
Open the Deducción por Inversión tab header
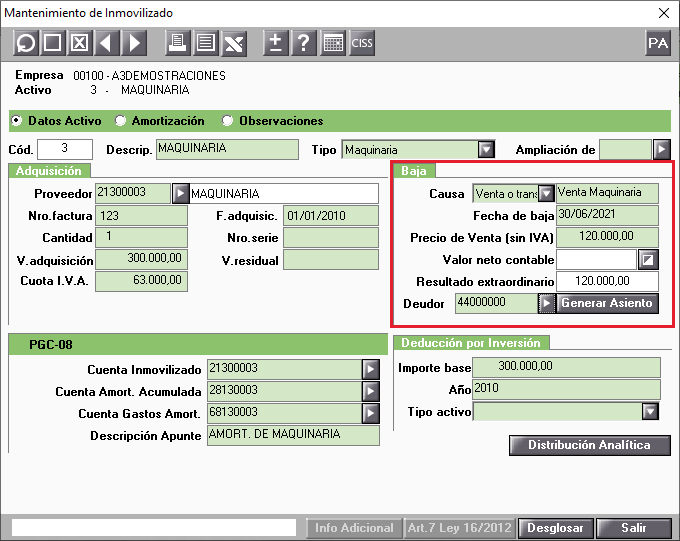pos(471,343)
